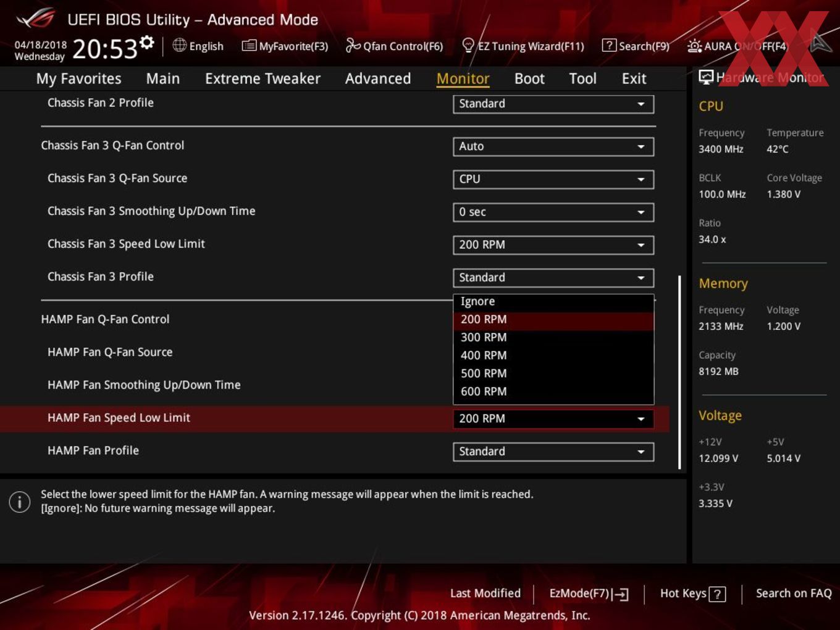Click Memory Capacity value 8192 MB
Viewport: 840px width, 630px height.
click(x=718, y=371)
